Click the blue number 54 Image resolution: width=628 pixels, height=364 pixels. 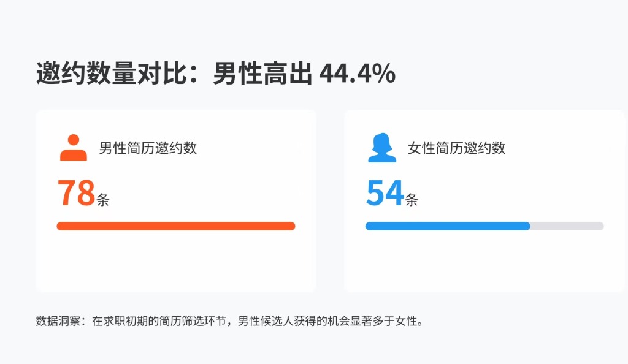[x=385, y=192]
